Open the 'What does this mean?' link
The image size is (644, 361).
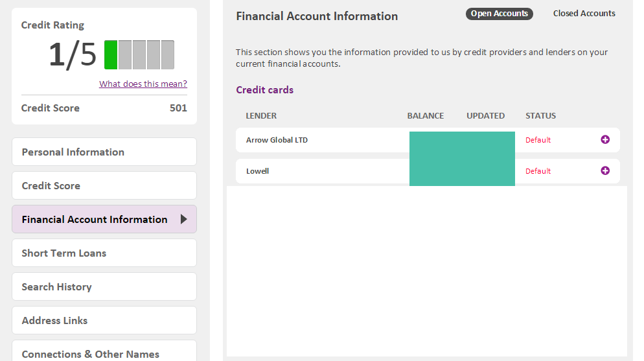click(143, 84)
